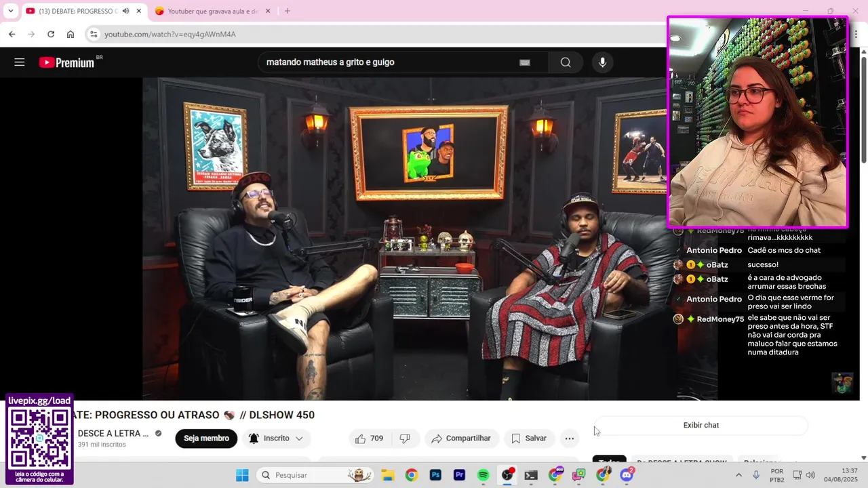Viewport: 868px width, 488px height.
Task: Open File Explorer from the taskbar
Action: 387,475
